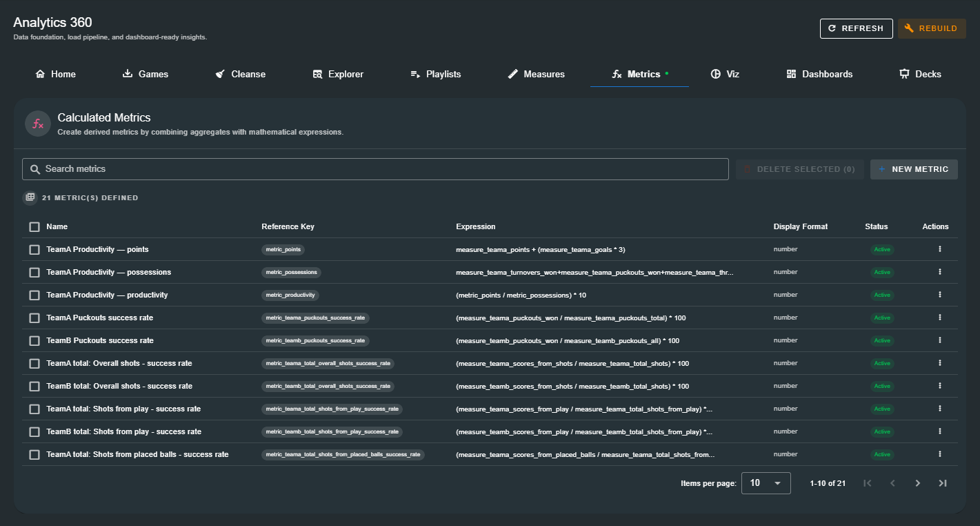Jump to last page of metrics
The width and height of the screenshot is (980, 526).
click(x=943, y=483)
